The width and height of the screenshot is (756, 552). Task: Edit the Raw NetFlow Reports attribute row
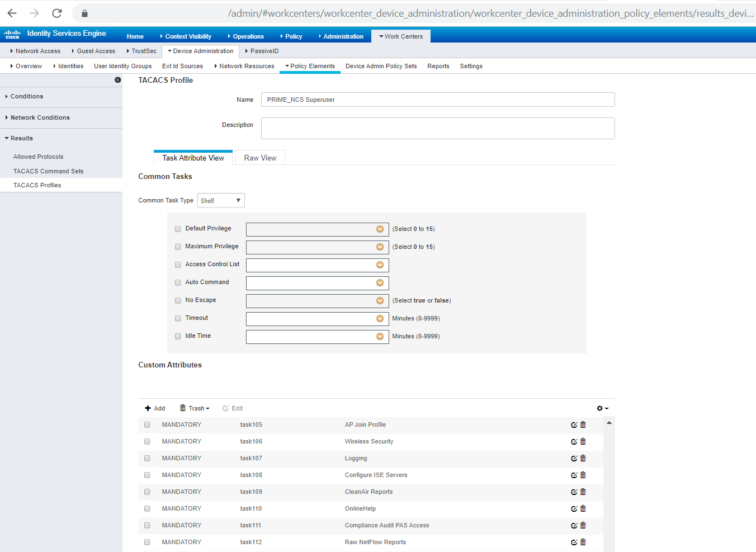pos(574,542)
